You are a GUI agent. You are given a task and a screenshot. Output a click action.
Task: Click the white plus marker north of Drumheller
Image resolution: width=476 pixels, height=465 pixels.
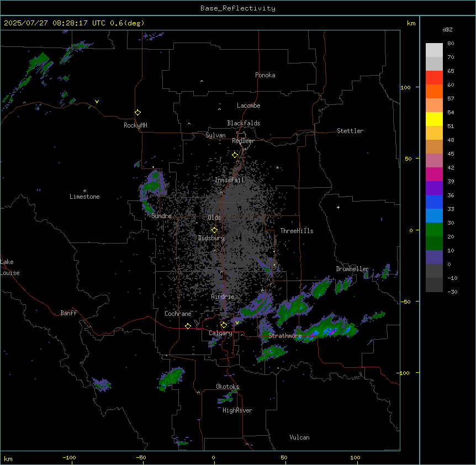tap(338, 207)
